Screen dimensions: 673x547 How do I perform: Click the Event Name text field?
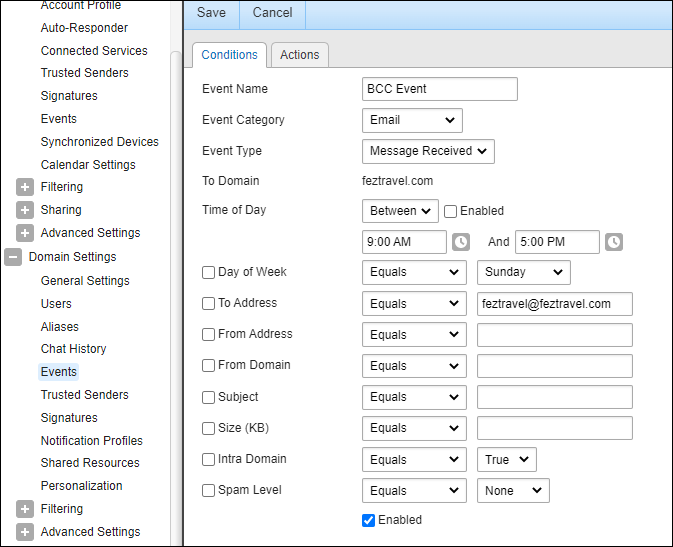pyautogui.click(x=440, y=89)
